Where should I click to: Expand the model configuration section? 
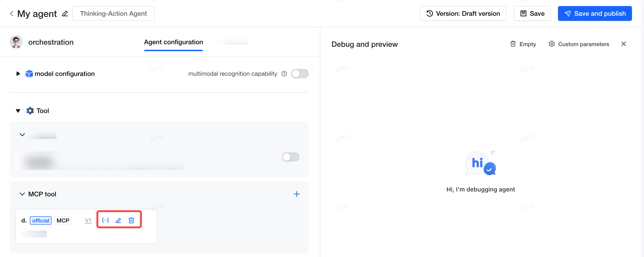(18, 74)
